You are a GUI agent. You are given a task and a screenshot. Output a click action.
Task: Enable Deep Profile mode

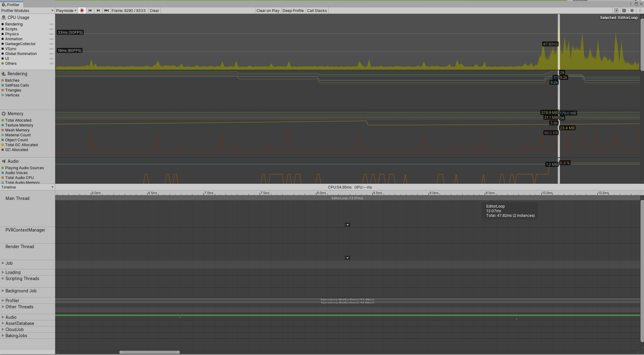click(293, 10)
